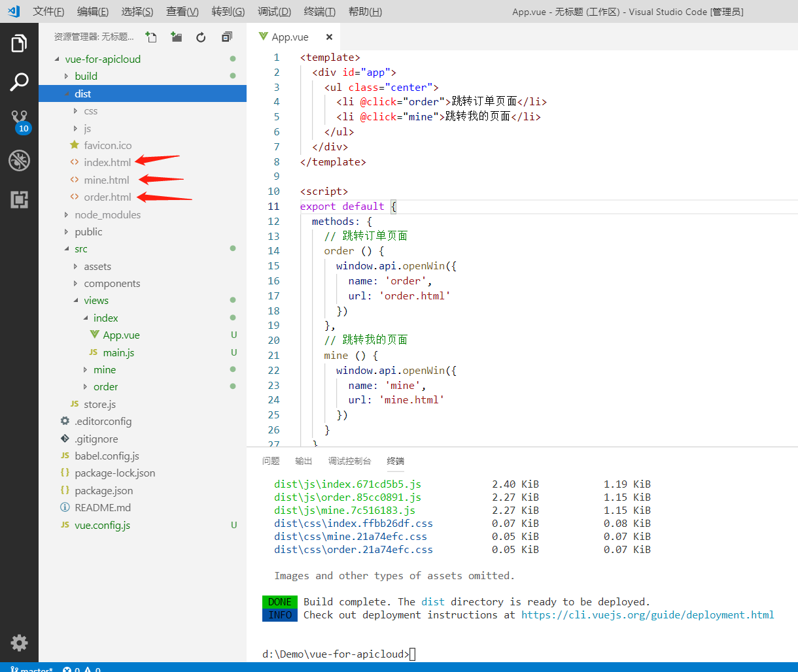Open the 终端 menu in menu bar
798x672 pixels.
pyautogui.click(x=320, y=12)
